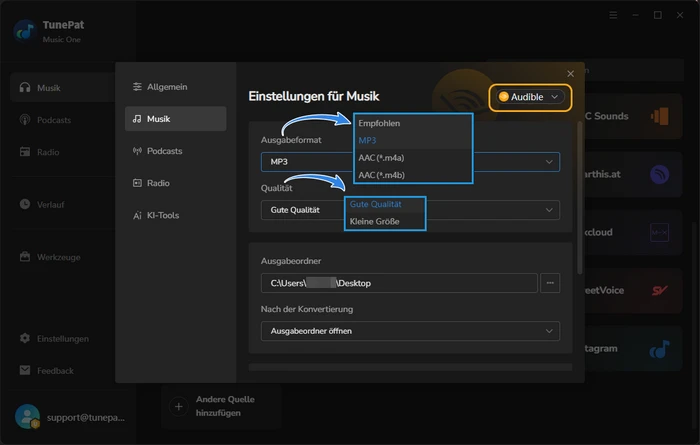Open the hamburger menu in title bar

pyautogui.click(x=613, y=15)
